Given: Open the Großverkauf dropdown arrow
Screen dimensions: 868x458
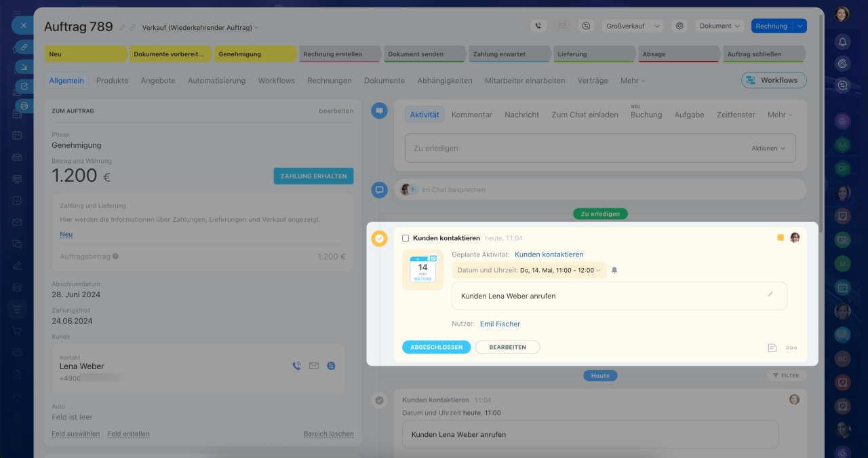Looking at the screenshot, I should pyautogui.click(x=656, y=26).
